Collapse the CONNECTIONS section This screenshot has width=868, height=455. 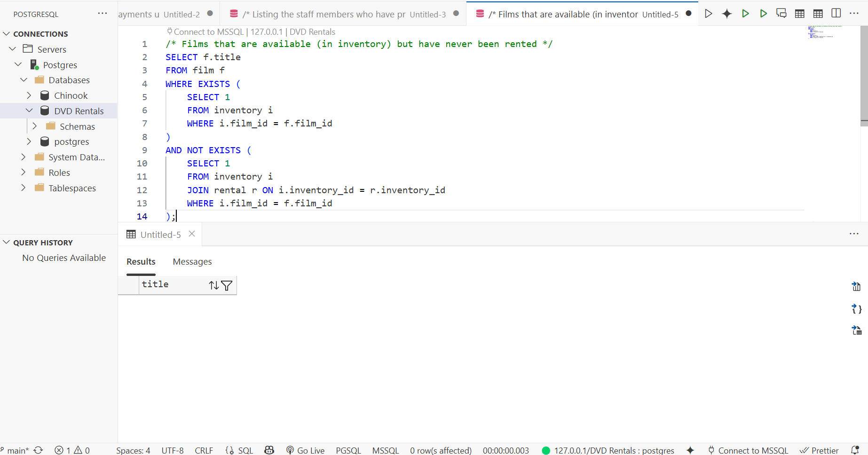(x=7, y=34)
